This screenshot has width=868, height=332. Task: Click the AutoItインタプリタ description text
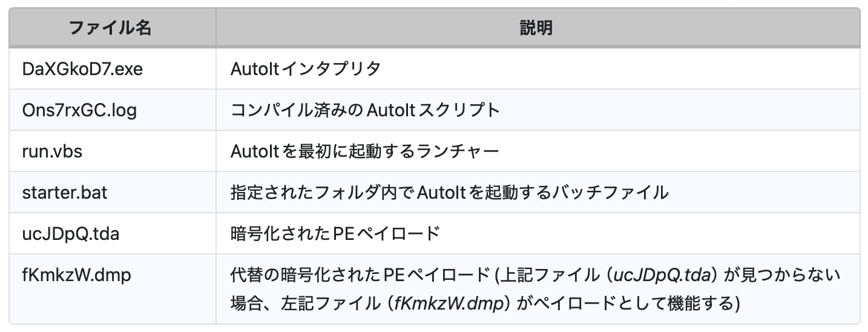click(306, 68)
